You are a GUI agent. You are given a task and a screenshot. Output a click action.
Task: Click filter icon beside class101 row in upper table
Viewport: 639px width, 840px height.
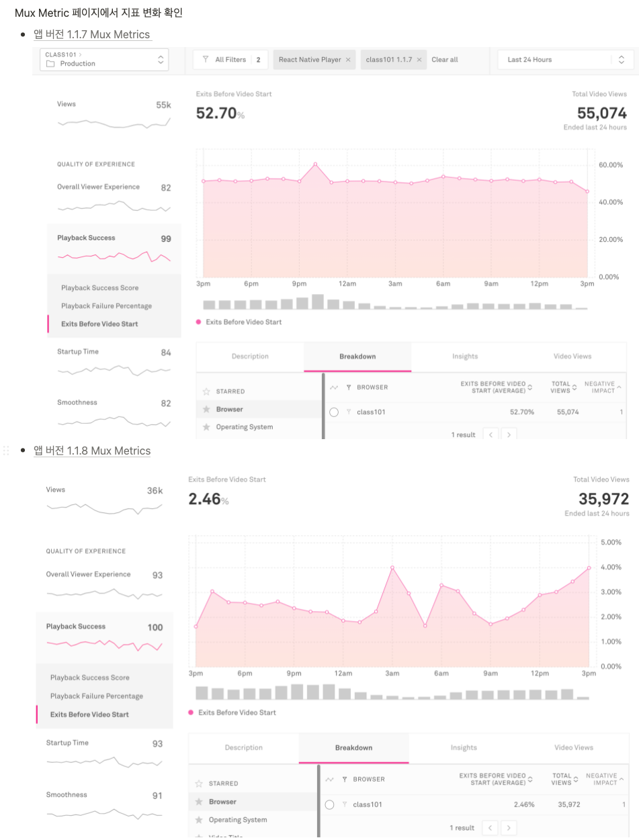point(349,412)
